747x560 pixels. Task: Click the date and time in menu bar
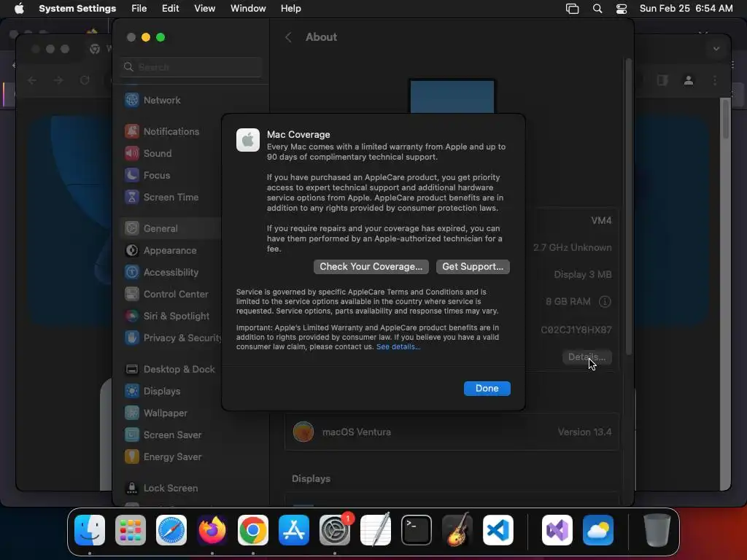click(x=686, y=9)
